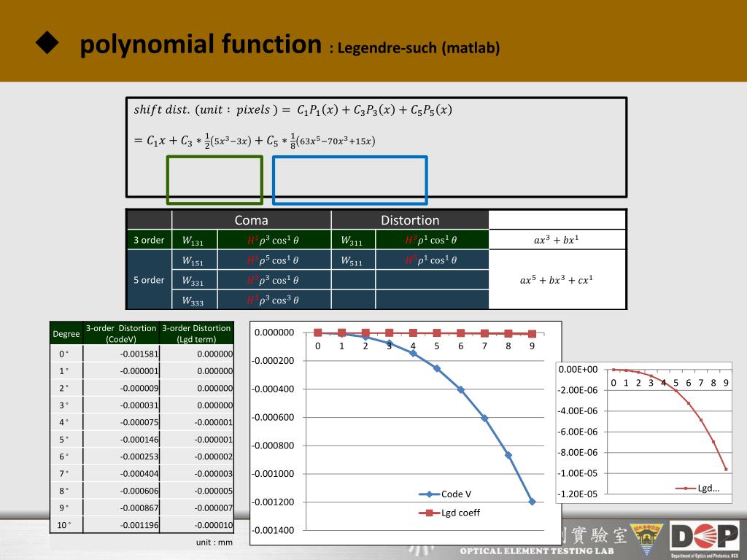Select the subtitle 'Legendre-such (matlab)'
The height and width of the screenshot is (560, 747).
click(419, 48)
